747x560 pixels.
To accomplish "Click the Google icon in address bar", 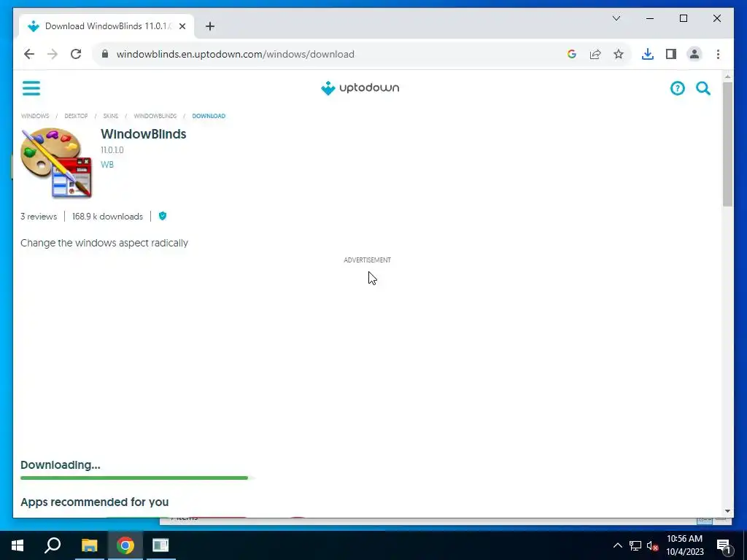I will click(572, 54).
